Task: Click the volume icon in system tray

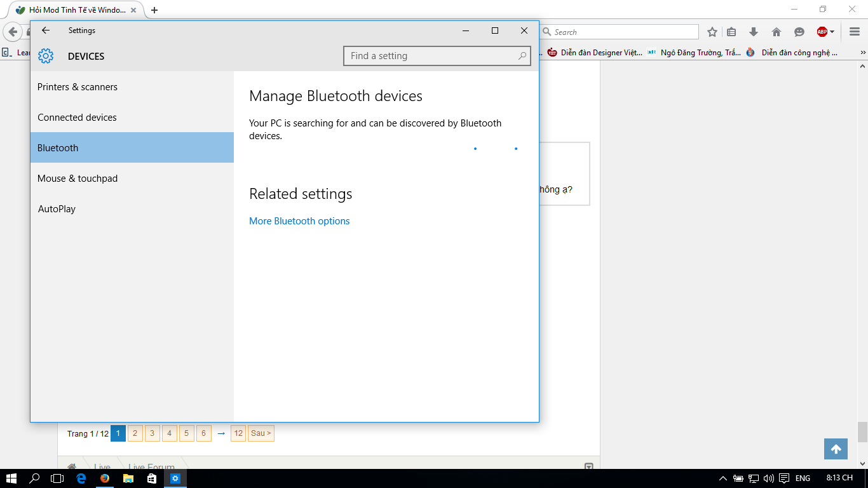Action: (769, 478)
